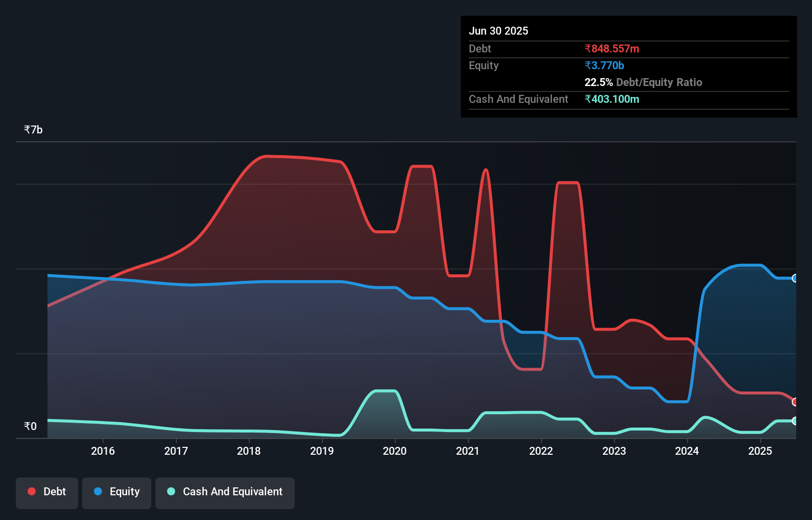This screenshot has width=812, height=520.
Task: Click the ₹0 y-axis label
Action: [30, 427]
